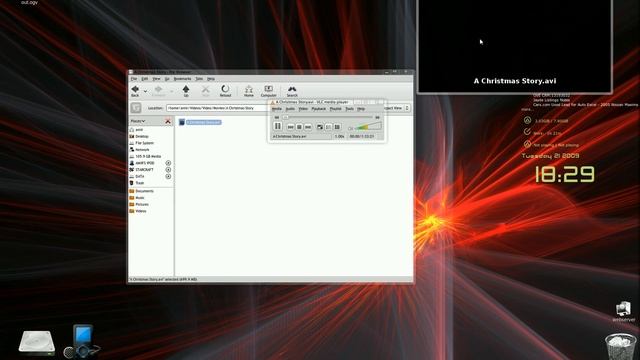
Task: Open VLC Media menu
Action: (x=277, y=109)
